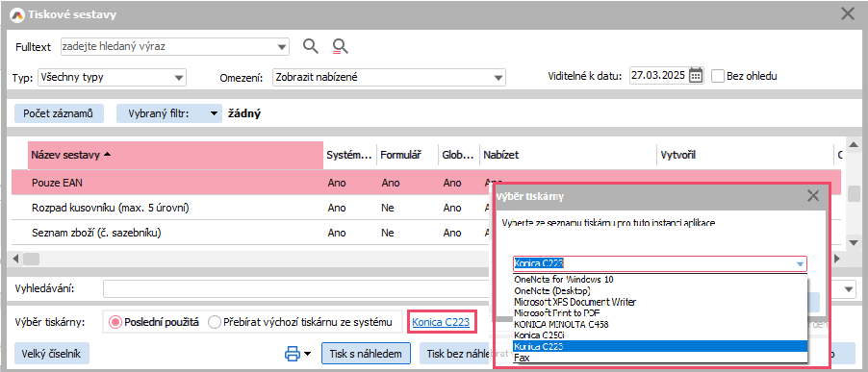Click the Vyhledávání input field
Viewport: 868px width, 372px height.
(297, 289)
